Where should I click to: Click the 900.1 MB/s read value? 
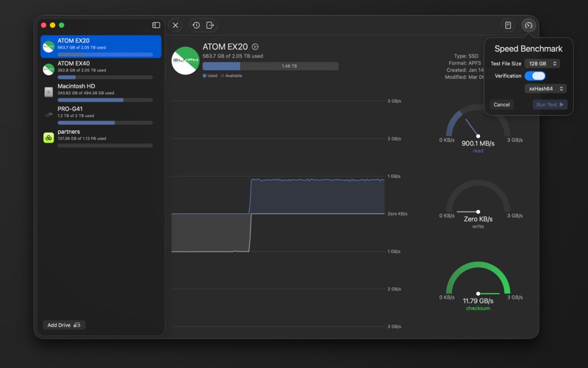tap(478, 144)
